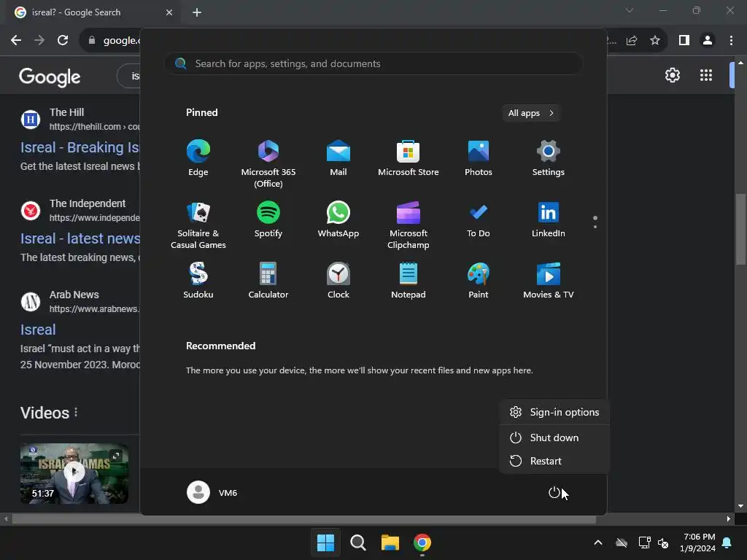
Task: Switch to Chrome on the taskbar
Action: [422, 542]
